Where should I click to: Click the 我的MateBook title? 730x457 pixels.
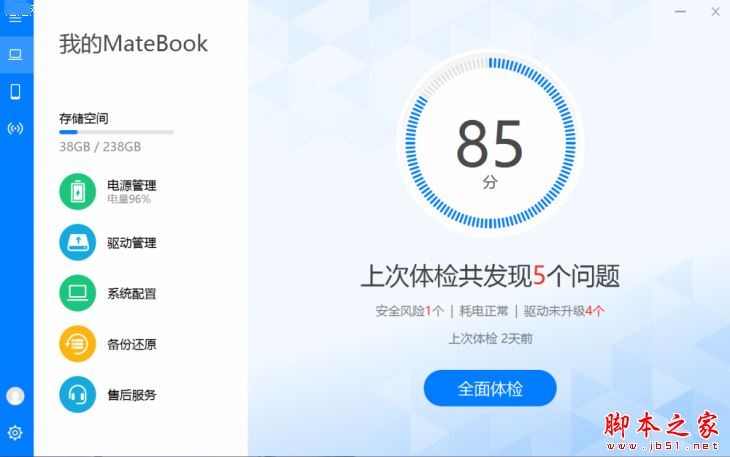(x=134, y=44)
